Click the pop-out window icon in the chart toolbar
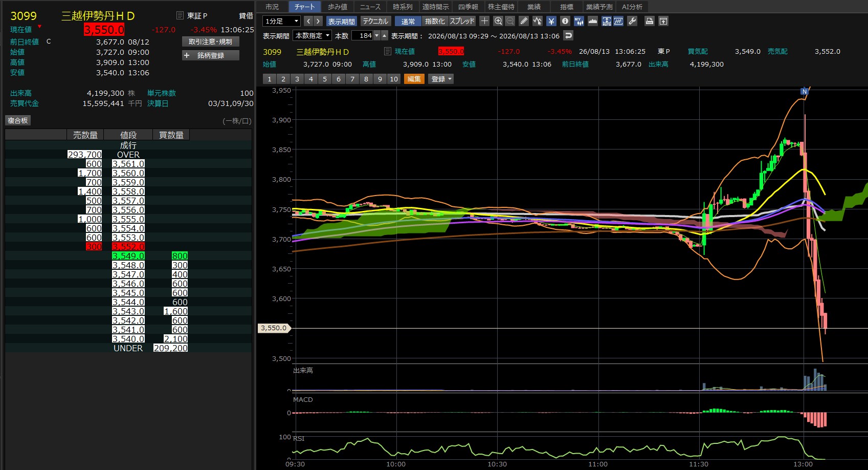This screenshot has width=868, height=470. click(663, 21)
